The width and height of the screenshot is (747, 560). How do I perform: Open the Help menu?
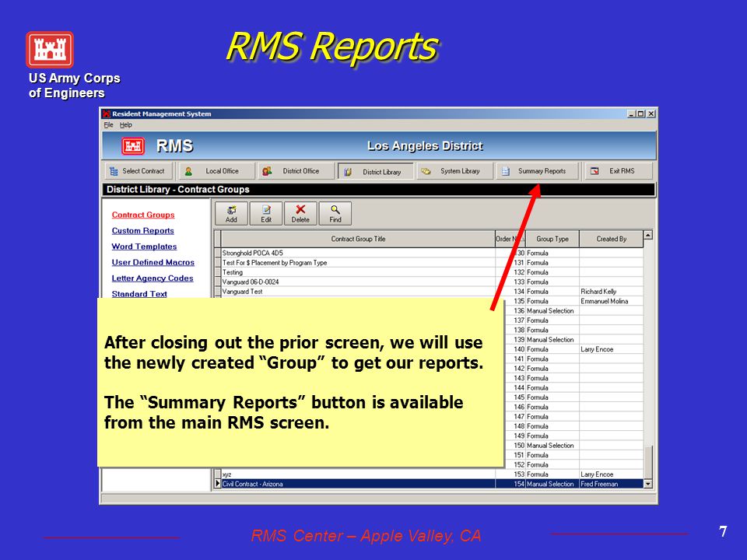126,124
